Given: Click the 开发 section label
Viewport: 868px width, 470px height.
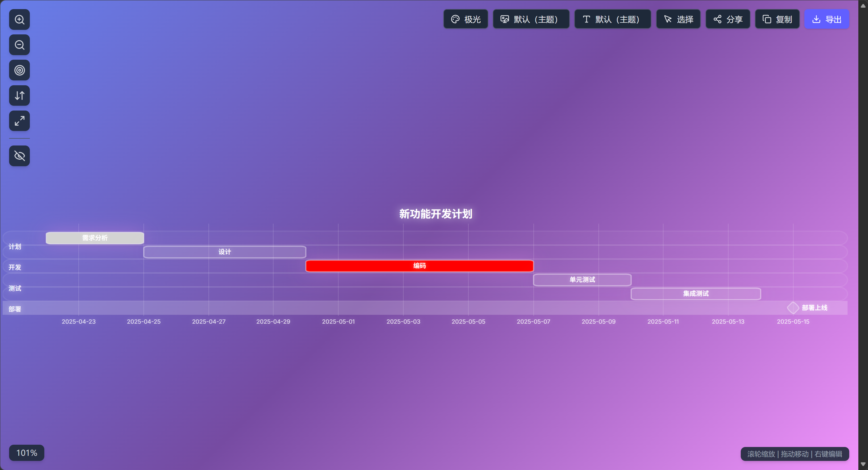Looking at the screenshot, I should click(15, 267).
